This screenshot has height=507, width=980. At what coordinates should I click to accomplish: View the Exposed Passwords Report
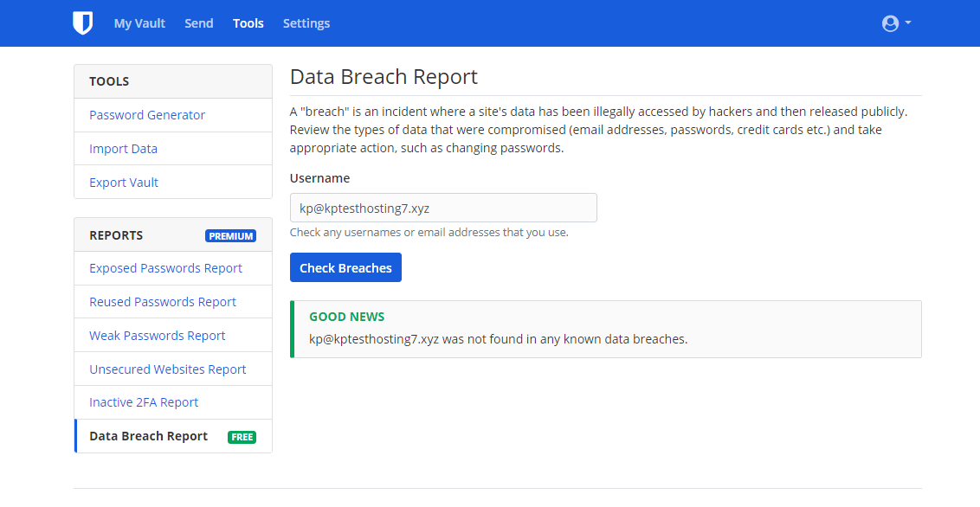pyautogui.click(x=165, y=268)
